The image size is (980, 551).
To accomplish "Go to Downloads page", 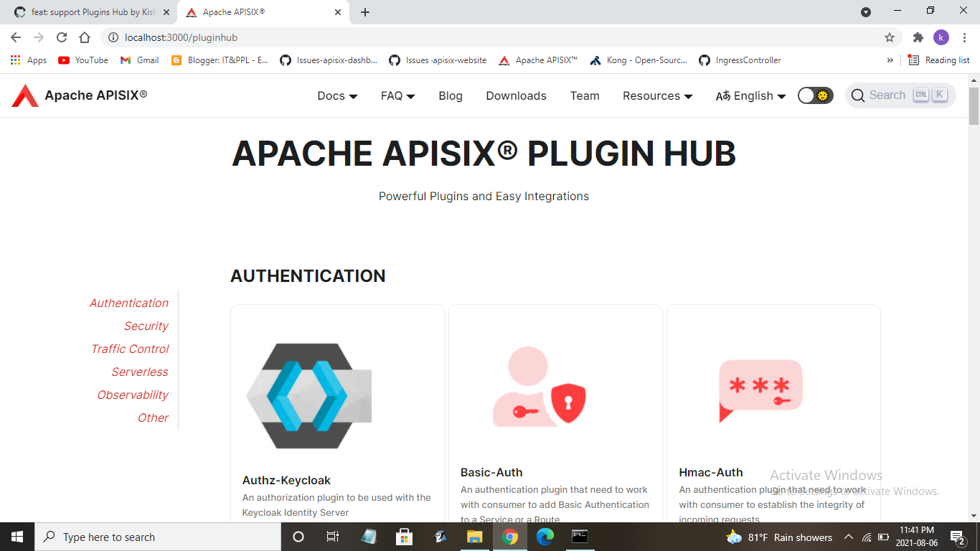I will coord(517,95).
